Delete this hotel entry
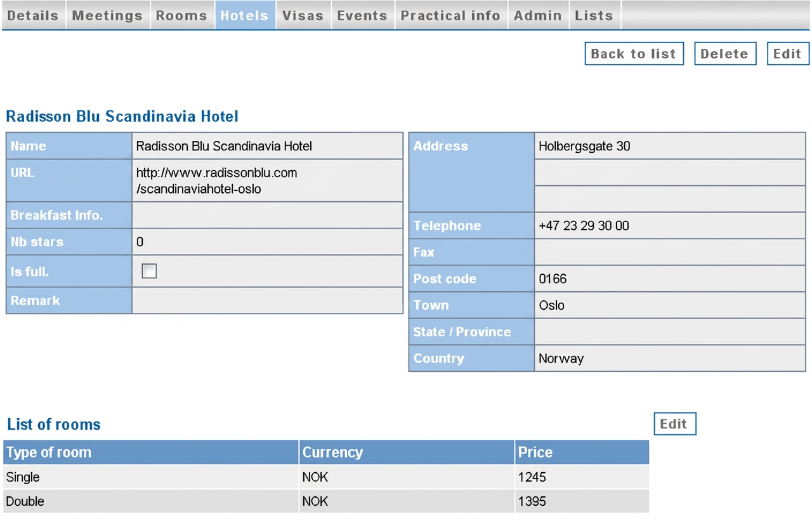Viewport: 812px width, 528px height. point(724,54)
